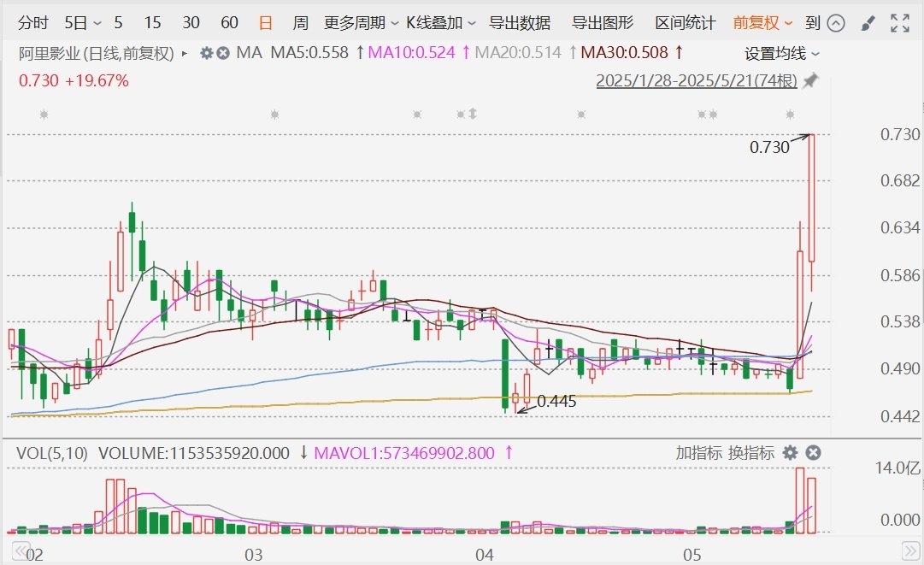Open the 更多周期 dropdown
Image resolution: width=924 pixels, height=565 pixels.
[x=362, y=23]
